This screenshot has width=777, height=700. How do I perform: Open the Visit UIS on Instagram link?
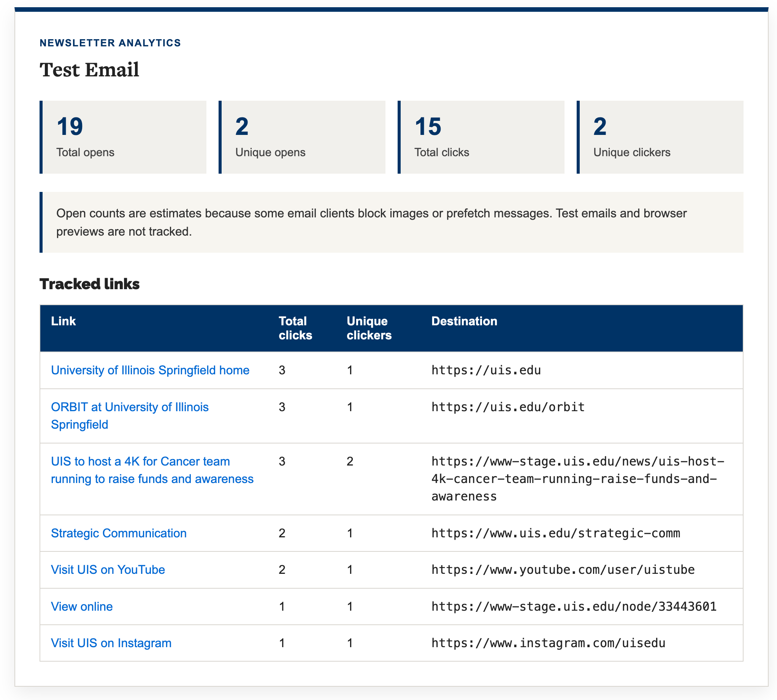(111, 643)
